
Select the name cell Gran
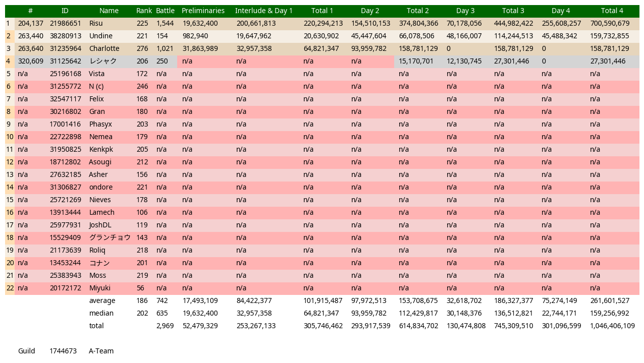point(97,112)
